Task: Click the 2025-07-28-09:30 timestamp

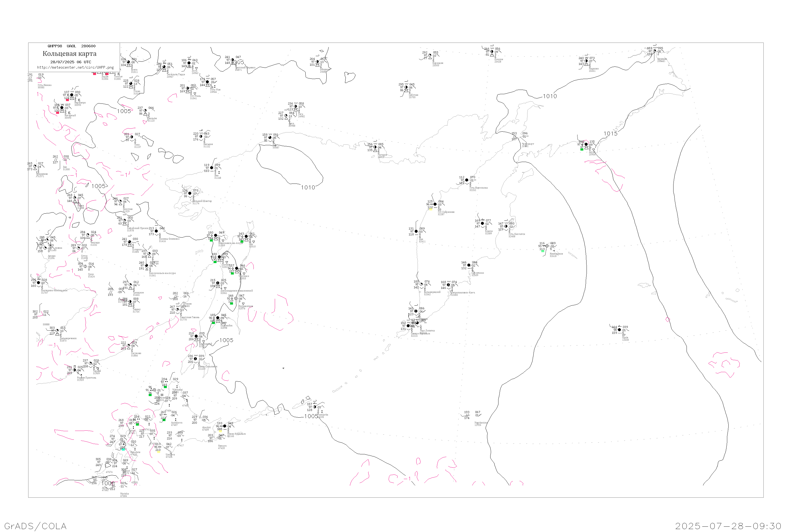Action: click(728, 526)
